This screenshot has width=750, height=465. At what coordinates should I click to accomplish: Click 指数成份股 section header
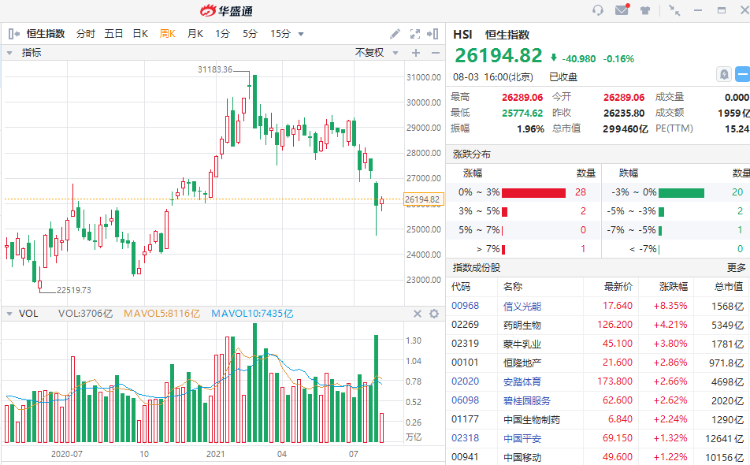(476, 268)
